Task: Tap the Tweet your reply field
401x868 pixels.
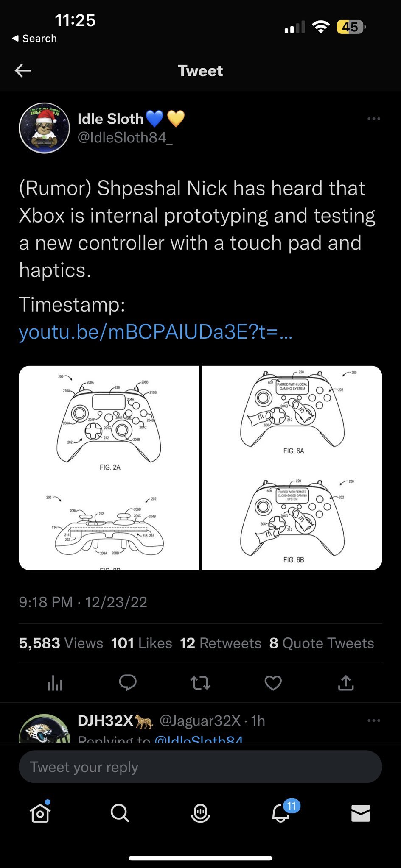Action: 200,767
